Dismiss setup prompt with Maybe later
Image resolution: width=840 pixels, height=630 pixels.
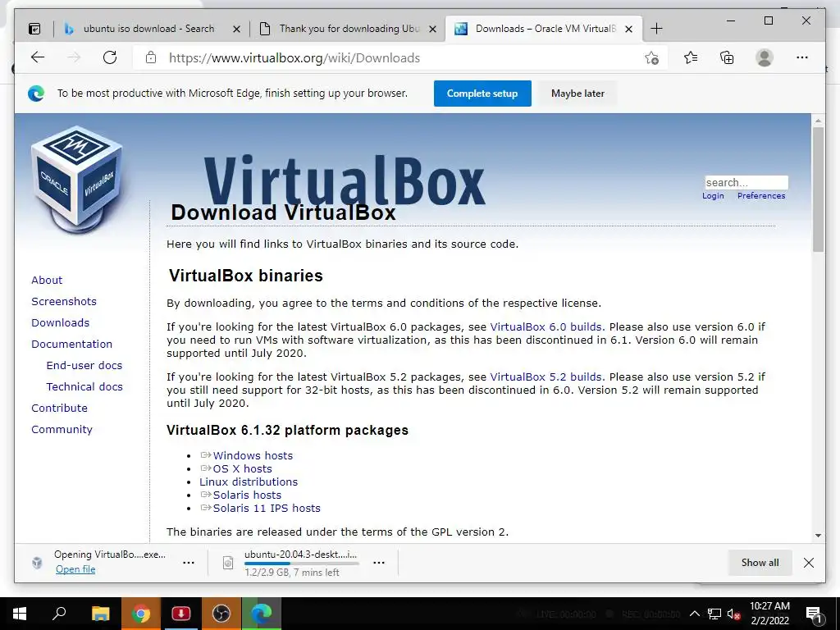coord(577,94)
